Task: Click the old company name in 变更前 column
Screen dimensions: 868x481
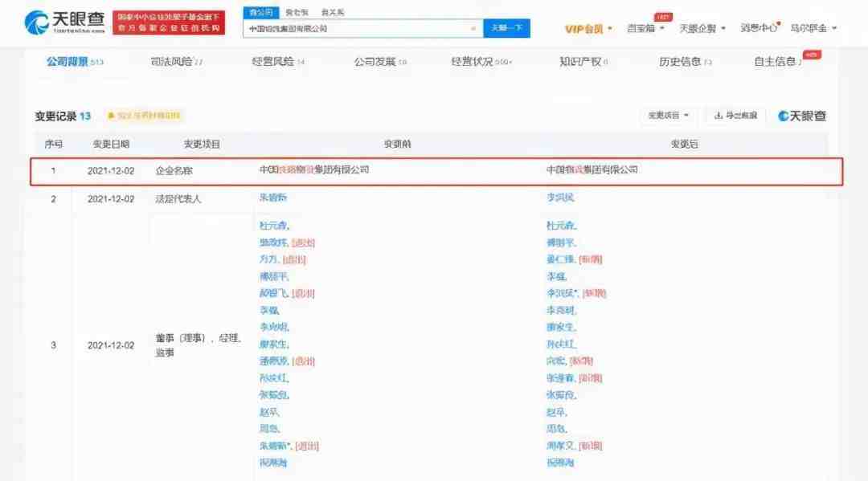Action: [x=314, y=169]
